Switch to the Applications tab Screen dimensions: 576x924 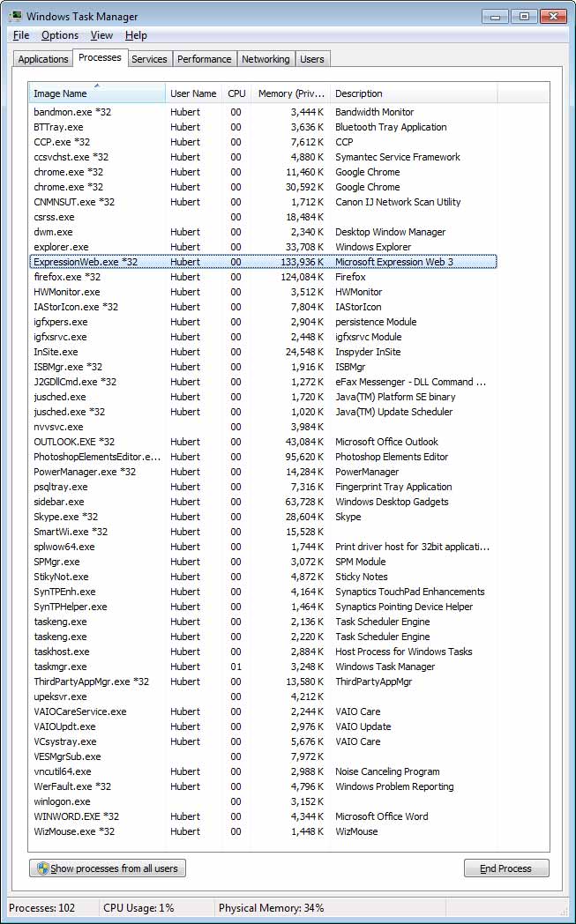click(43, 59)
